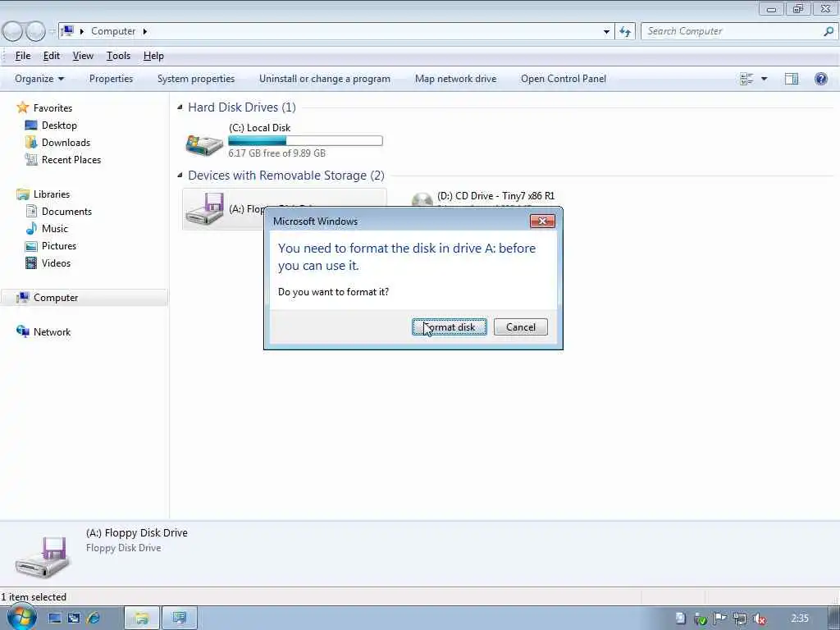Viewport: 840px width, 630px height.
Task: Click the Format disk button
Action: [x=449, y=326]
